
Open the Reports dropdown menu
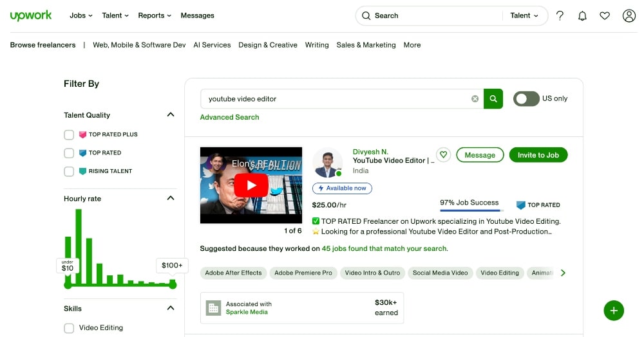click(x=155, y=15)
